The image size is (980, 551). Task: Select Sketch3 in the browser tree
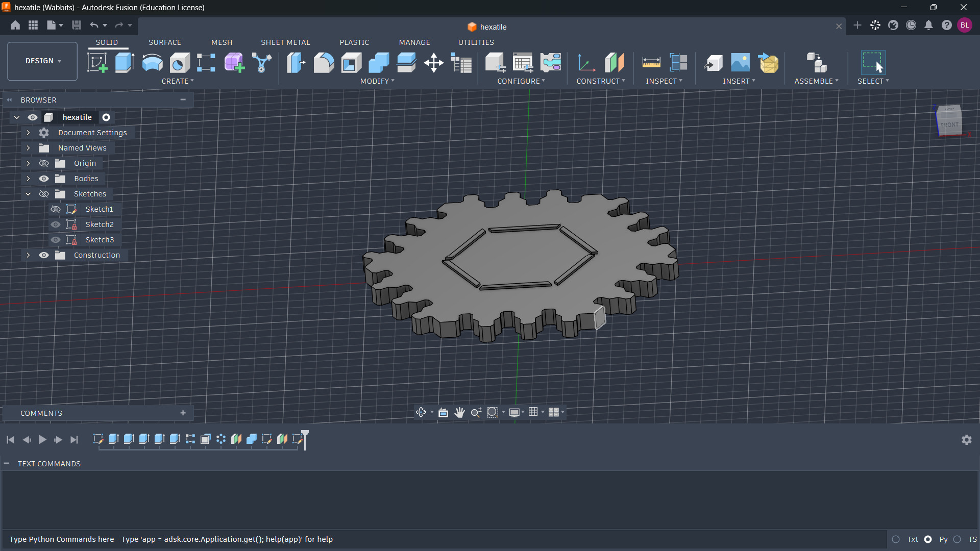100,240
